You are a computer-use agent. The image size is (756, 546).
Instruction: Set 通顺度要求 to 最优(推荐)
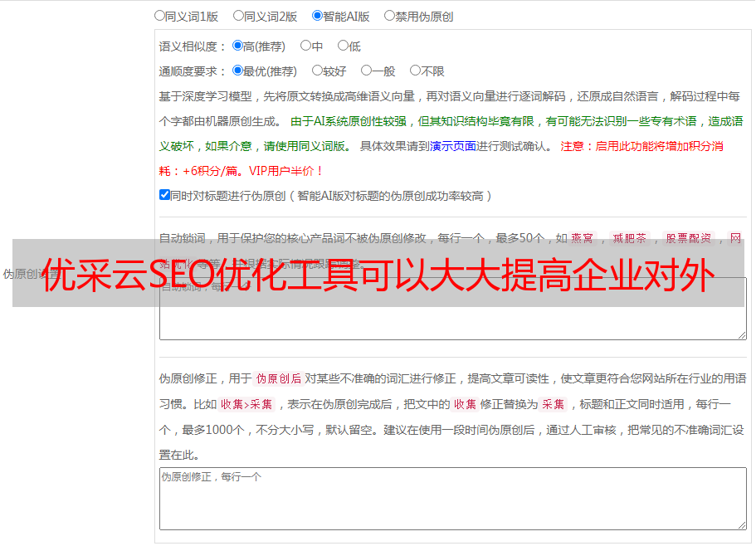[237, 71]
